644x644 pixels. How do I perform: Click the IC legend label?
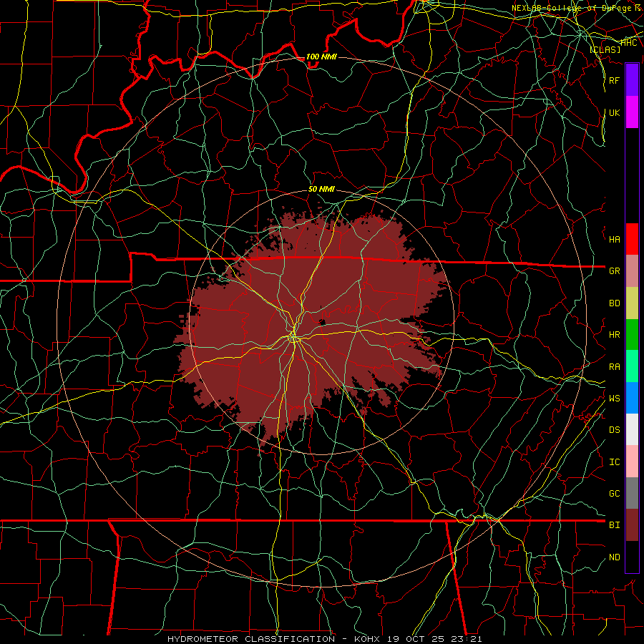click(x=614, y=462)
